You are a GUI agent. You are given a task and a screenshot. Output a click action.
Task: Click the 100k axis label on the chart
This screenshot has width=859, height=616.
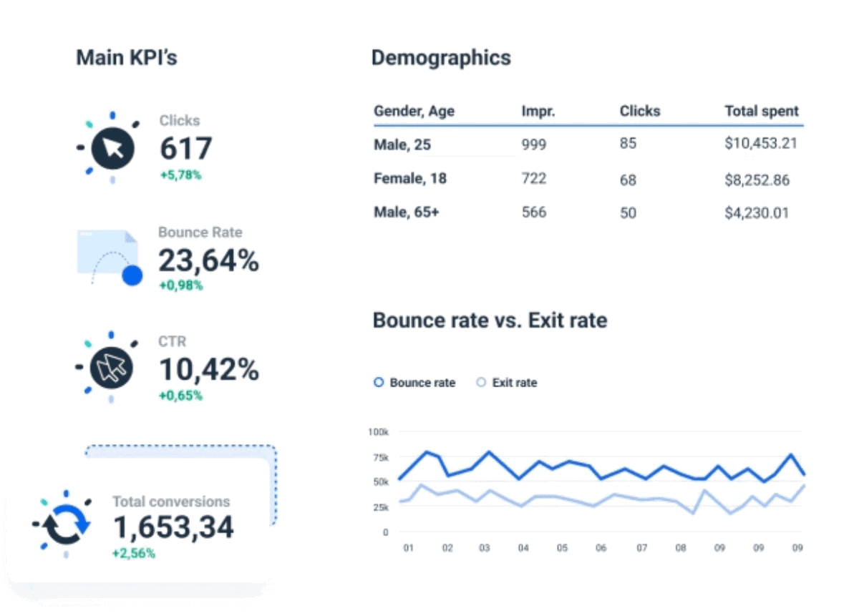click(x=379, y=432)
